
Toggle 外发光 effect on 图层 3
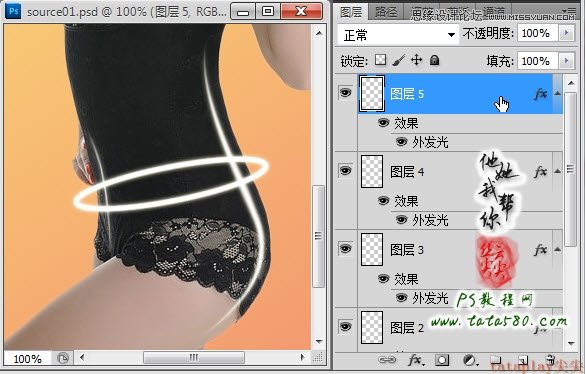(401, 297)
